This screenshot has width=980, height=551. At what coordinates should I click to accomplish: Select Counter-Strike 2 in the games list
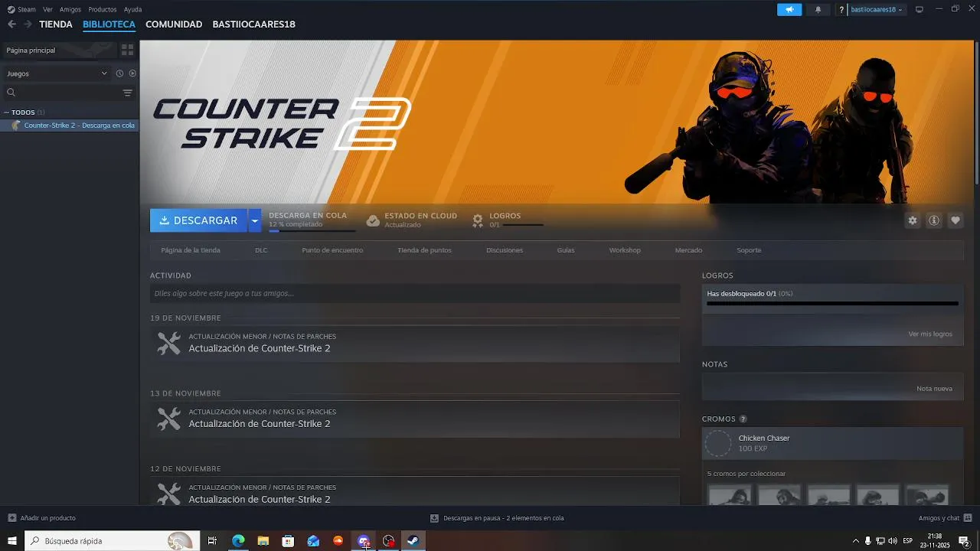[x=70, y=126]
